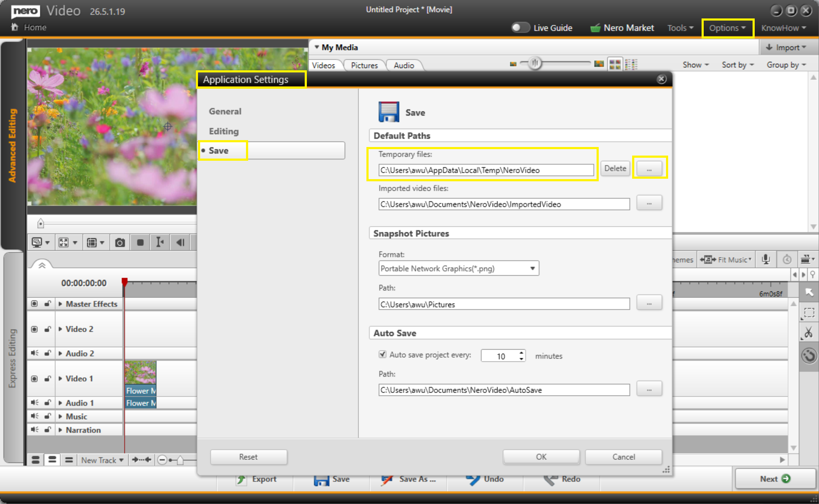
Task: Open the Sort by dropdown
Action: (738, 65)
